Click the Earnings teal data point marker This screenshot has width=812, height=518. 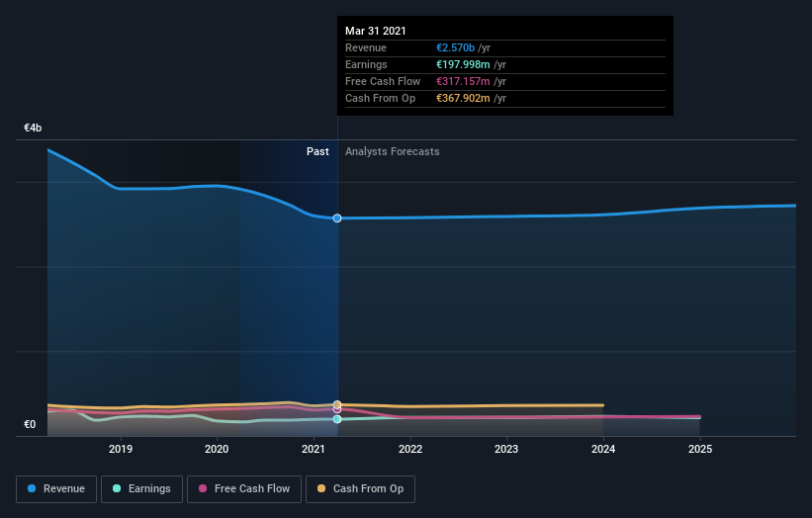click(337, 419)
